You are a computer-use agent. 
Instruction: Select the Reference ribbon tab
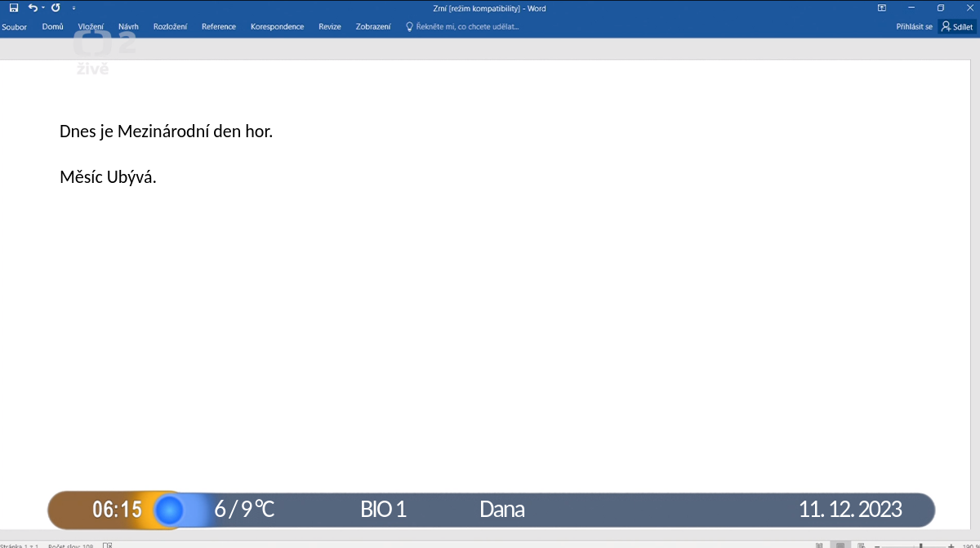pyautogui.click(x=219, y=27)
